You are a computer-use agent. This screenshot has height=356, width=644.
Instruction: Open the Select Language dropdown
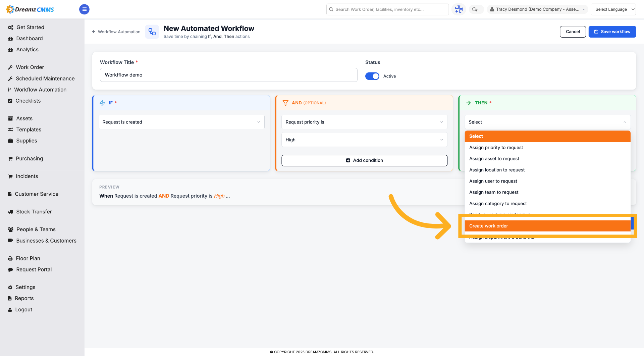(x=613, y=9)
